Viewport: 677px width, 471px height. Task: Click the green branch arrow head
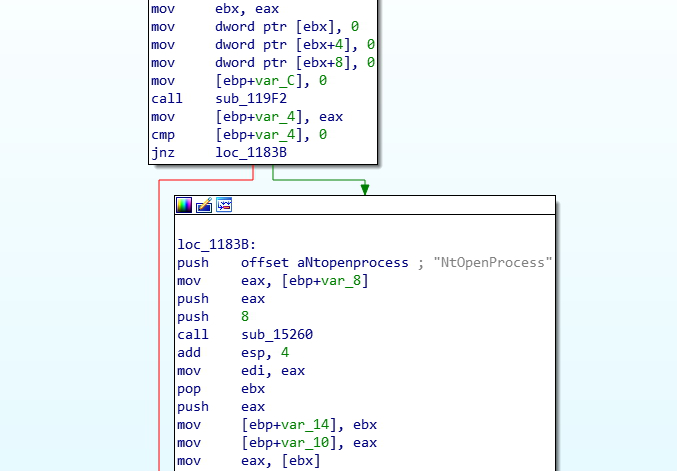pyautogui.click(x=365, y=189)
